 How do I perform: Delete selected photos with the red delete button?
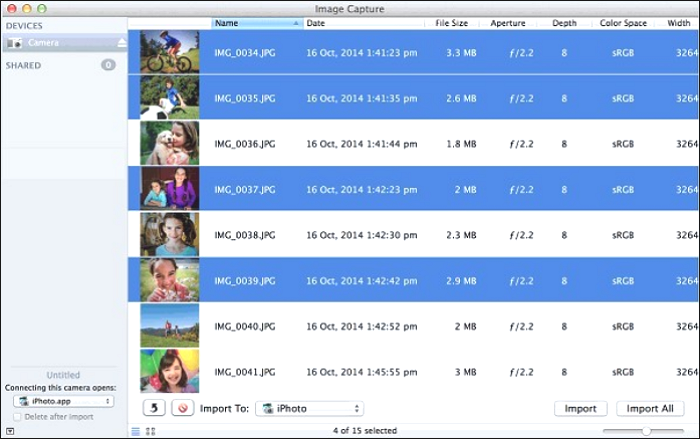(183, 408)
